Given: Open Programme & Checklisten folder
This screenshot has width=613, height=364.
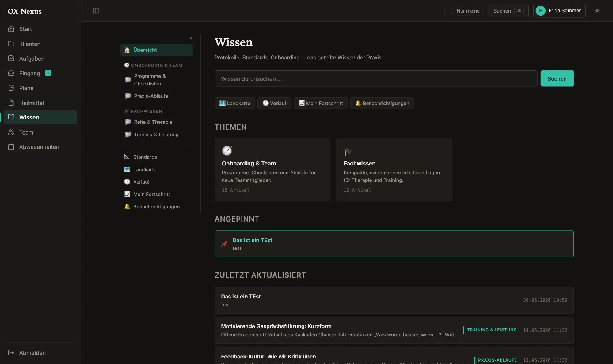Looking at the screenshot, I should pyautogui.click(x=157, y=80).
